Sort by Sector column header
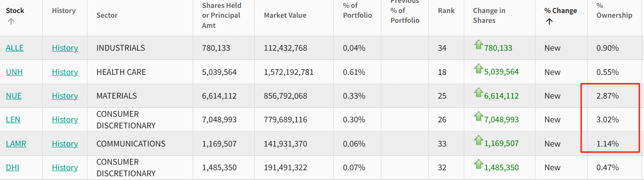Viewport: 644px width, 180px height. tap(107, 15)
